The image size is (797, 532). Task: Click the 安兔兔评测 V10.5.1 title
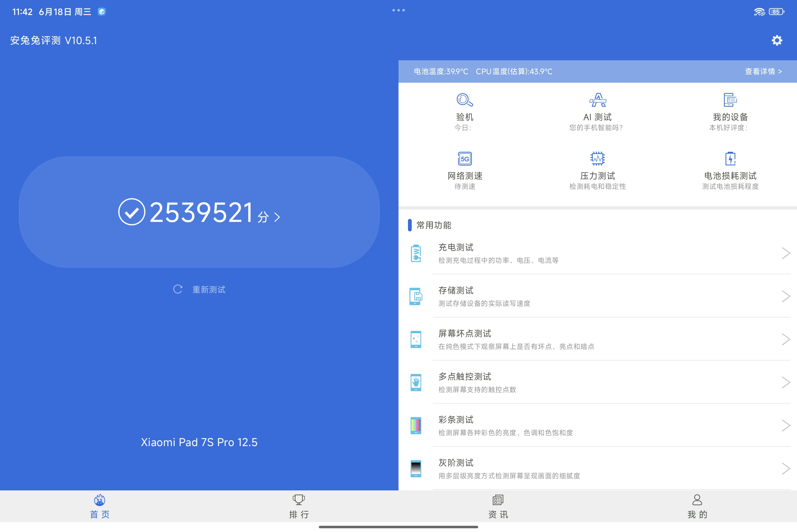click(54, 40)
